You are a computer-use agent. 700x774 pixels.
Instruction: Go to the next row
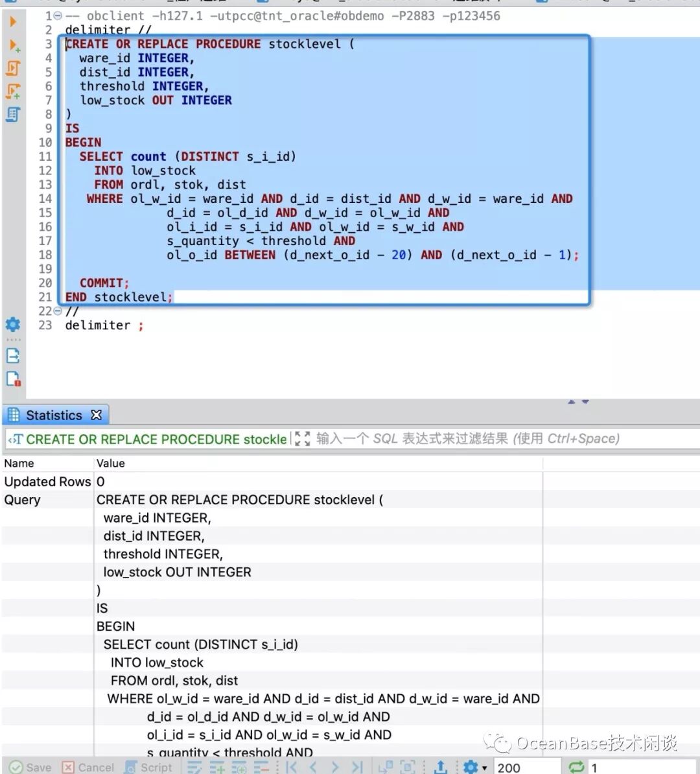click(x=335, y=767)
